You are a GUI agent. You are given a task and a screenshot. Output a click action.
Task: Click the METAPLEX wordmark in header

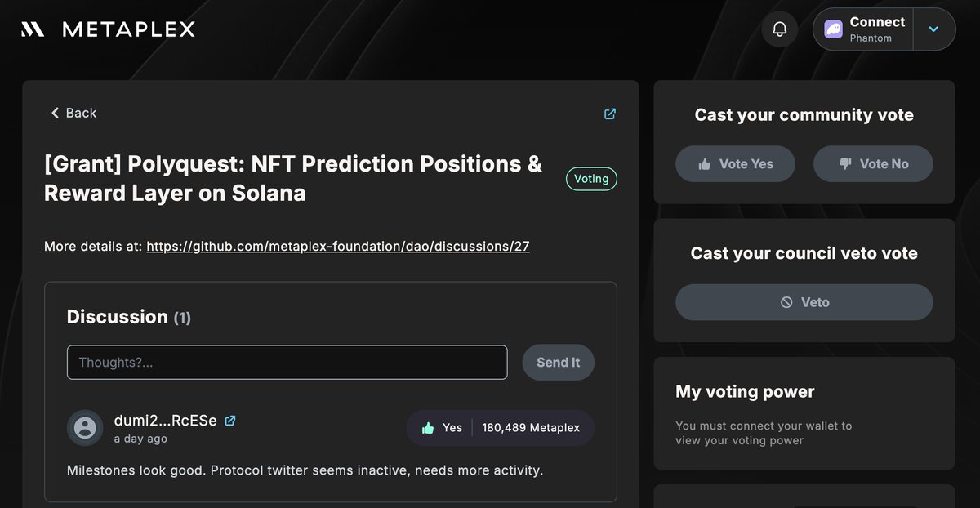[x=129, y=29]
